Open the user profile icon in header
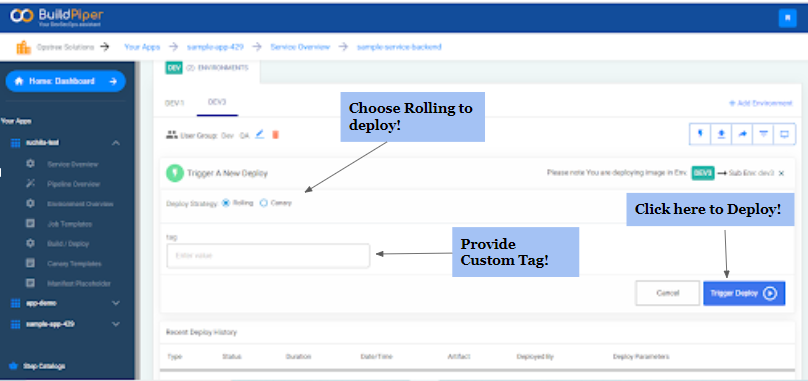This screenshot has width=808, height=381. 787,18
